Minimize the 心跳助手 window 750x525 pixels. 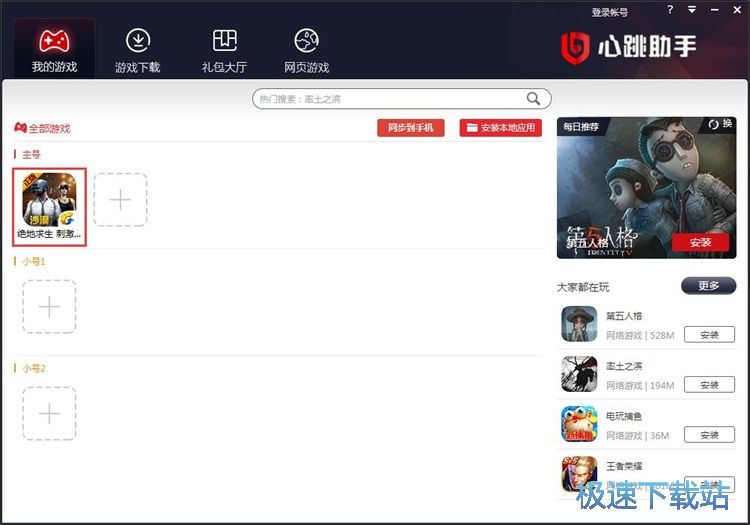(x=715, y=10)
